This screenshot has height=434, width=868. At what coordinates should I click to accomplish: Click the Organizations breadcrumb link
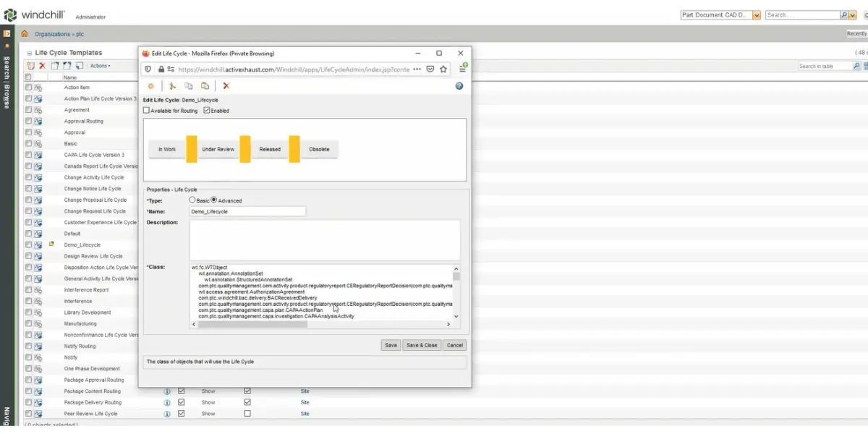pyautogui.click(x=52, y=34)
